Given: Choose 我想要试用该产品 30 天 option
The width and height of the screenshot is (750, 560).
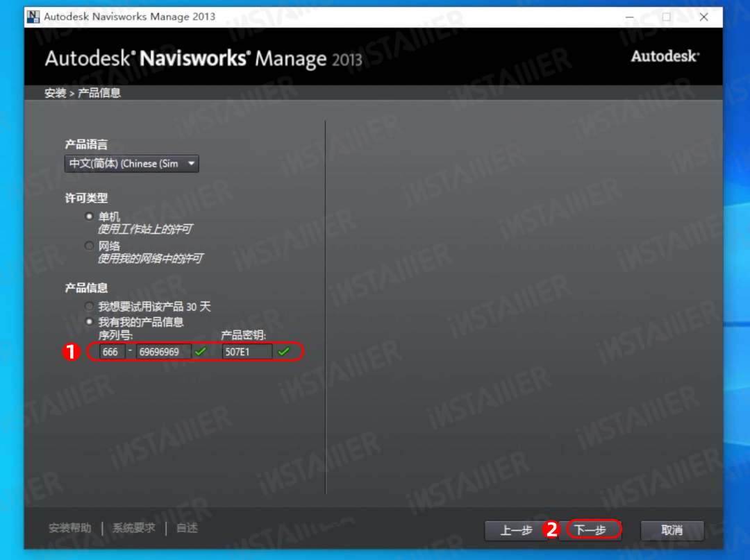Looking at the screenshot, I should (89, 306).
